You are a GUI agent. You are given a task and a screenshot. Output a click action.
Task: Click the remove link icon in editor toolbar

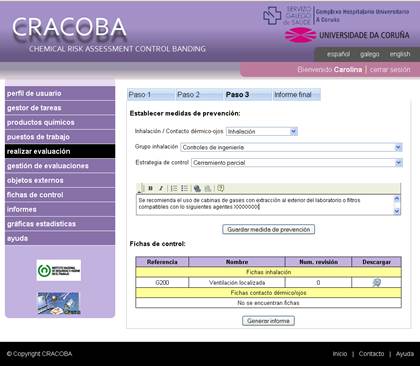[x=208, y=188]
